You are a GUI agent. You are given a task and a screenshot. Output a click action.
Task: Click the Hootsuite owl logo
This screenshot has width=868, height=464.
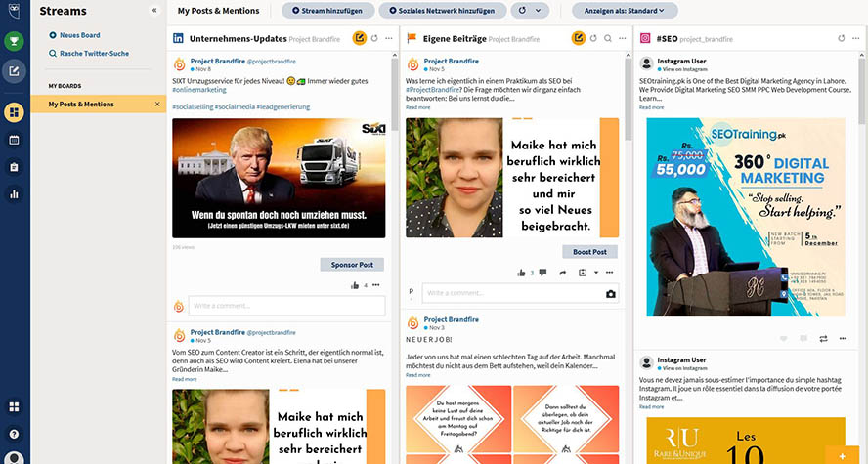(x=15, y=11)
